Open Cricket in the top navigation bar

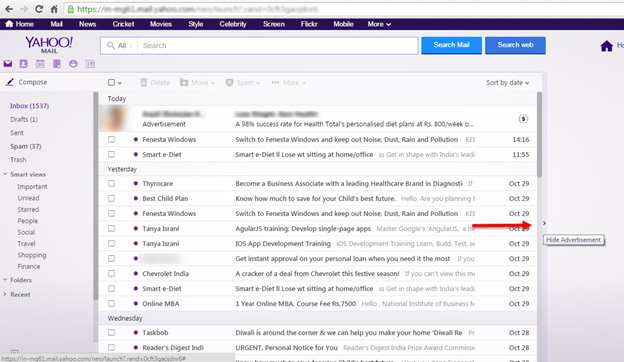click(x=123, y=24)
